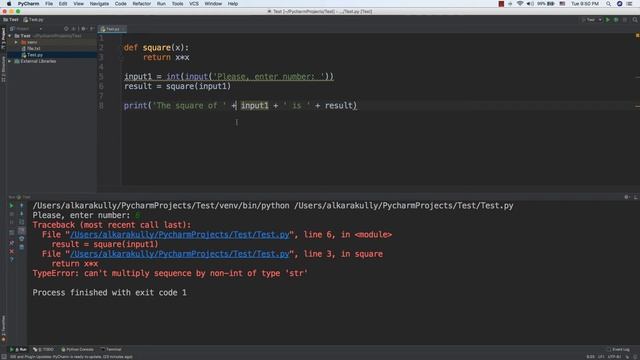Click the update notification in status bar
Screen dimensions: 640x360
(x=71, y=357)
